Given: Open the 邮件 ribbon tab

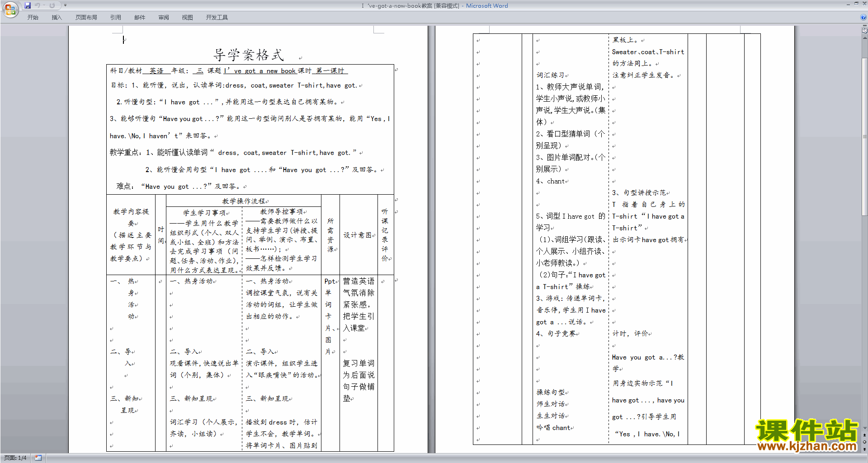Looking at the screenshot, I should point(140,17).
